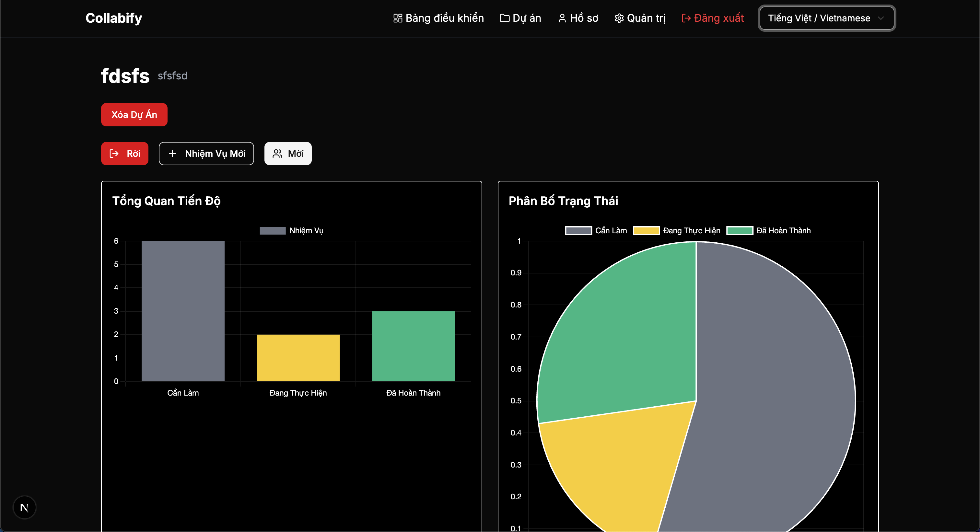Toggle Cần Làm legend in pie chart
This screenshot has height=532, width=980.
click(x=596, y=230)
